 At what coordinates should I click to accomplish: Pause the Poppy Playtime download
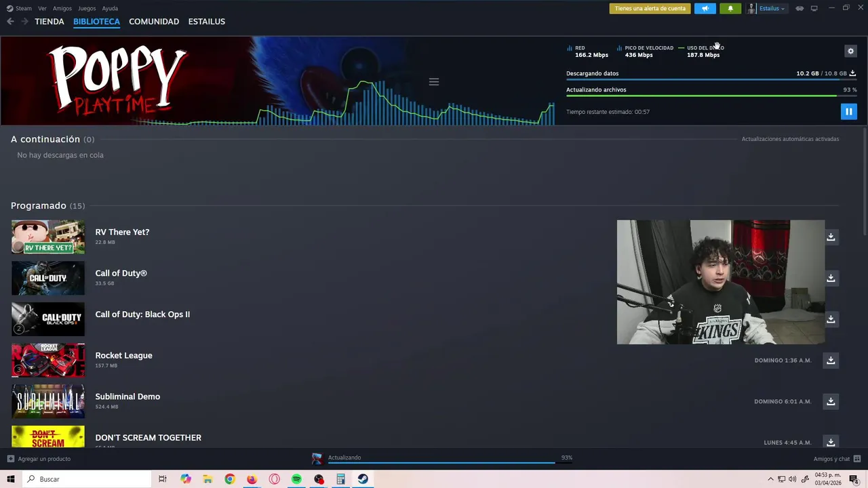pos(848,111)
